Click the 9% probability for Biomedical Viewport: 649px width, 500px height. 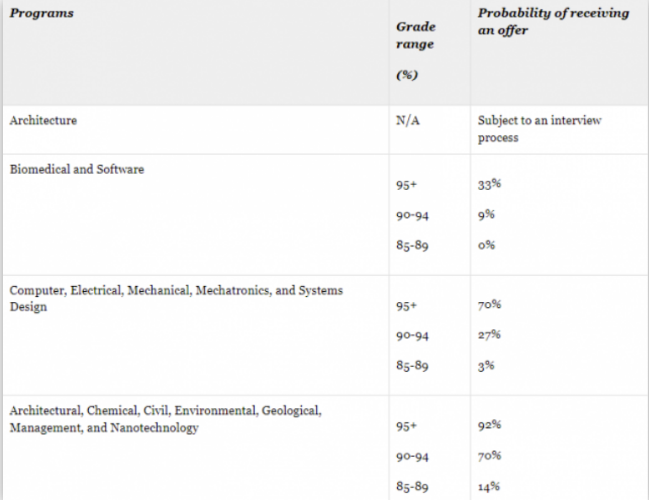click(x=486, y=215)
